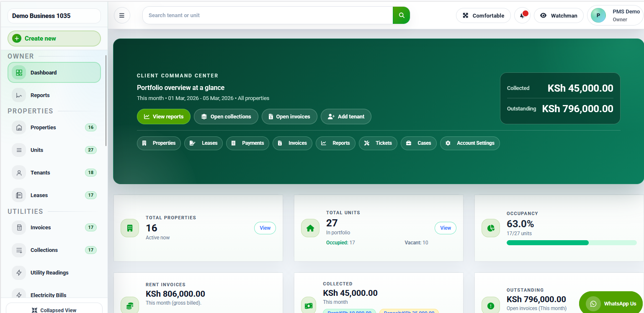Click the occupancy progress bar

[572, 242]
